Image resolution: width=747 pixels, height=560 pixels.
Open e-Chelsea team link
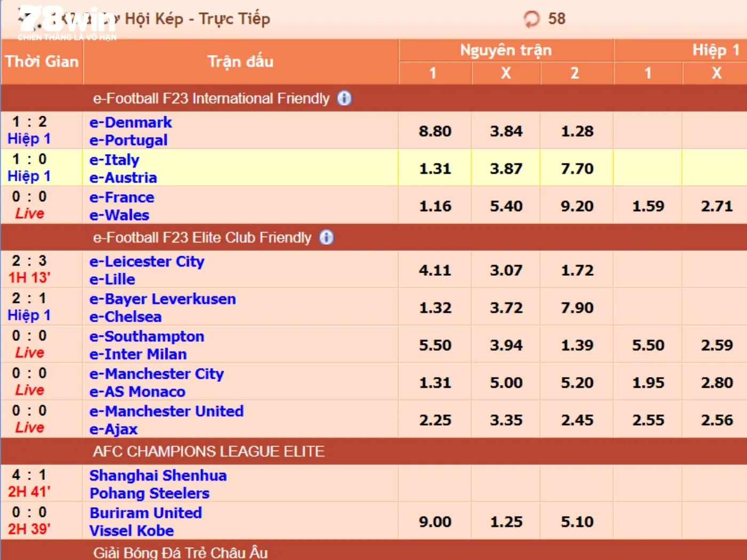[125, 317]
